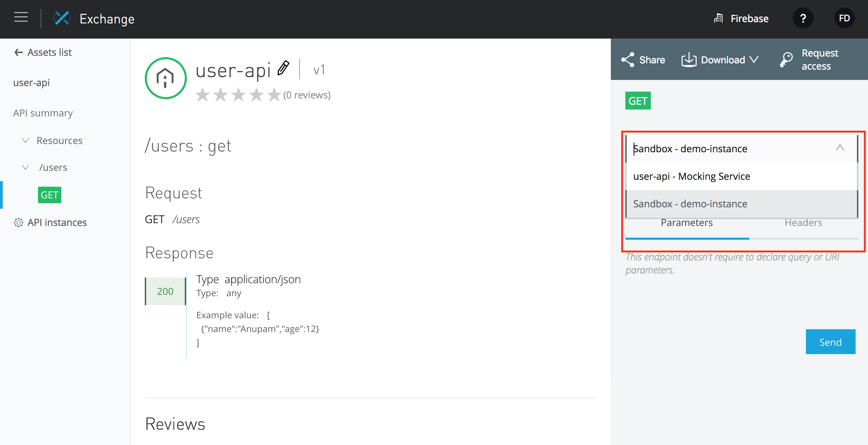The image size is (868, 445).
Task: Open the help question mark icon
Action: (x=803, y=18)
